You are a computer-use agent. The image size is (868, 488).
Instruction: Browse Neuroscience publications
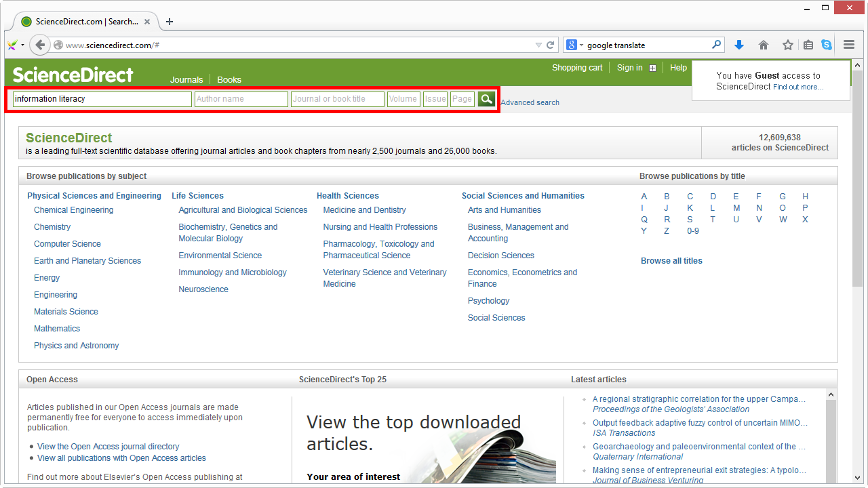203,289
